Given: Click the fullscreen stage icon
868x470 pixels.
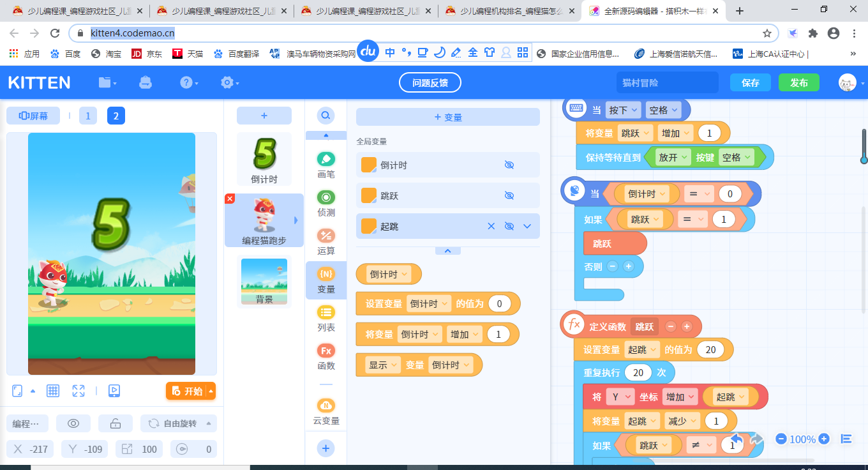Looking at the screenshot, I should [x=79, y=391].
